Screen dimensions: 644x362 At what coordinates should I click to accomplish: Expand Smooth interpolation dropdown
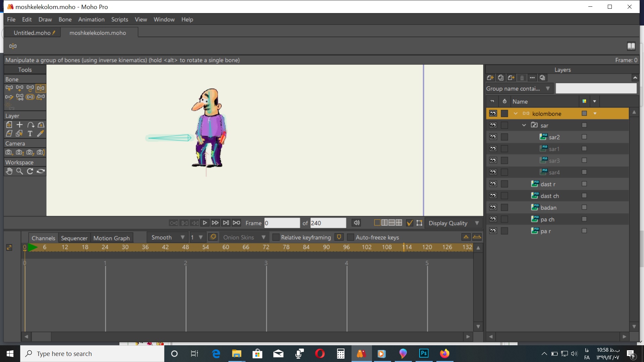(x=182, y=237)
